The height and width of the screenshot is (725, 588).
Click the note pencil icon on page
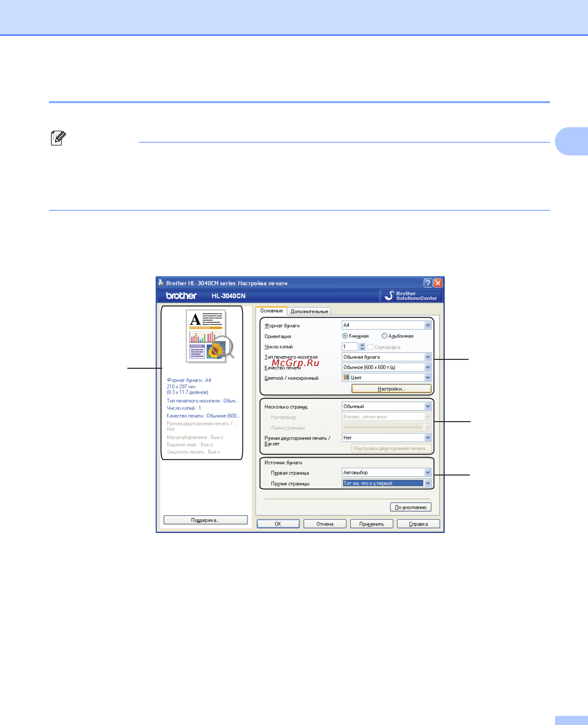click(58, 138)
